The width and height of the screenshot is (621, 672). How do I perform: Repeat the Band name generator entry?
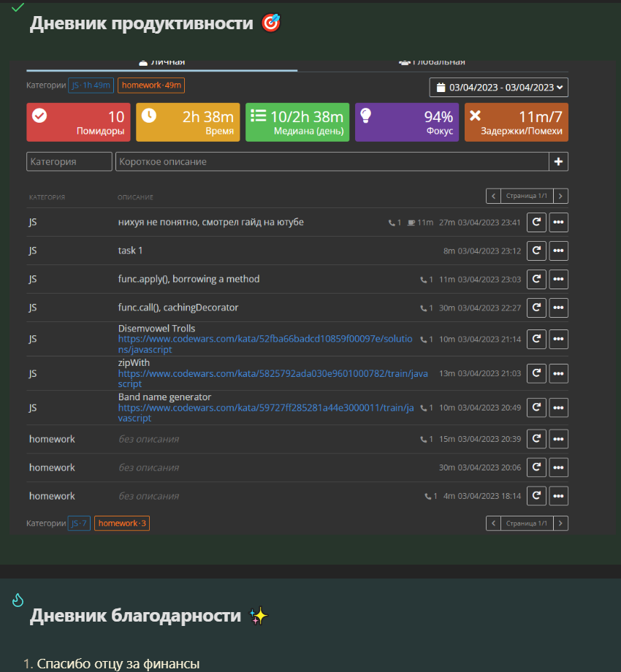click(x=536, y=408)
